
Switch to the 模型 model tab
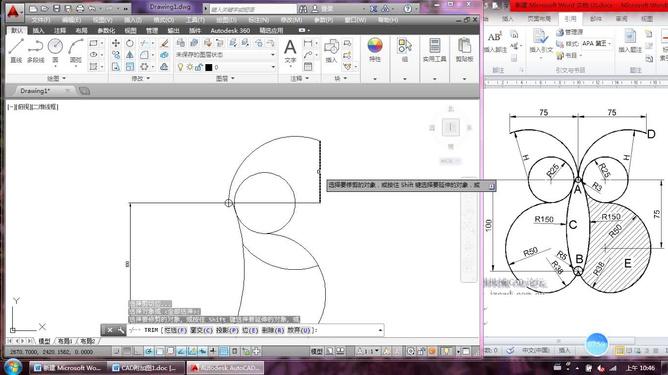click(44, 341)
